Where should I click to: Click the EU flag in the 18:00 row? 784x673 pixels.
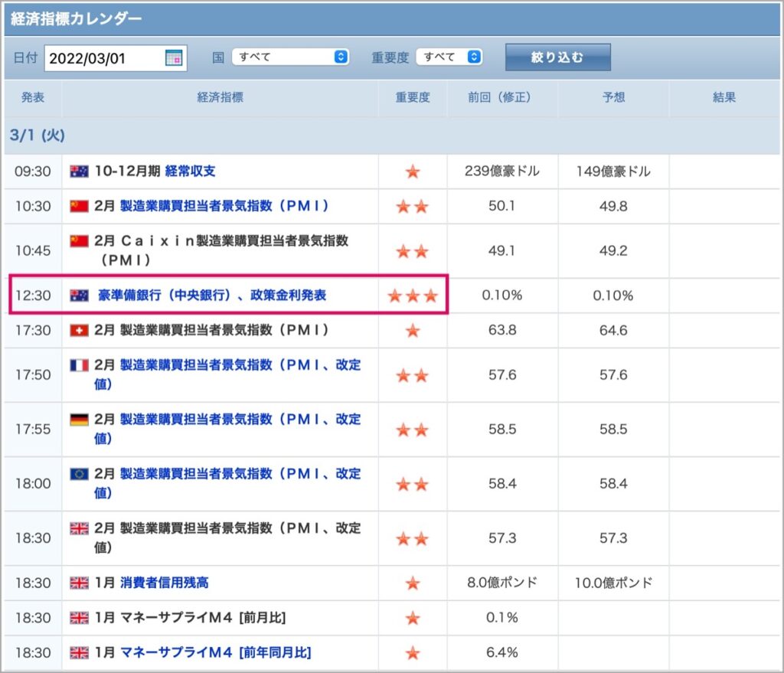tap(79, 474)
